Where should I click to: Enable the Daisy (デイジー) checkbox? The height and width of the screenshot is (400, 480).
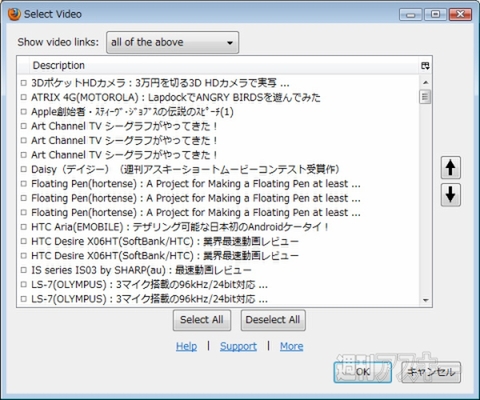[23, 169]
